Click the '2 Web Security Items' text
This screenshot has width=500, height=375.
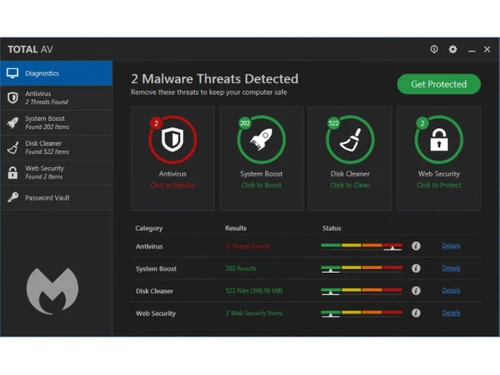[254, 313]
